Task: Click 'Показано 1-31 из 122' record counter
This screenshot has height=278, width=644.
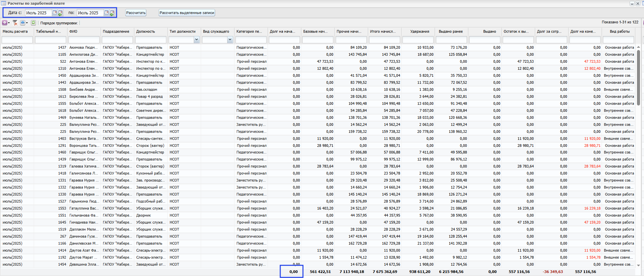Action: pos(620,22)
